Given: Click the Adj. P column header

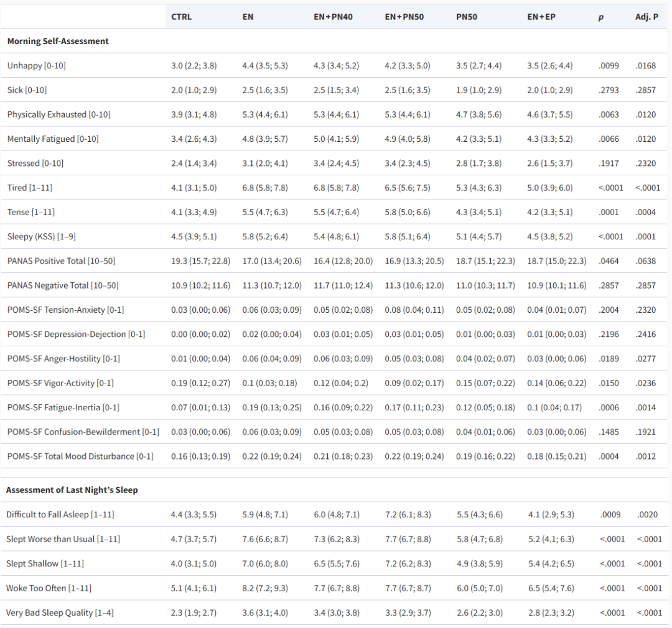Looking at the screenshot, I should point(646,17).
